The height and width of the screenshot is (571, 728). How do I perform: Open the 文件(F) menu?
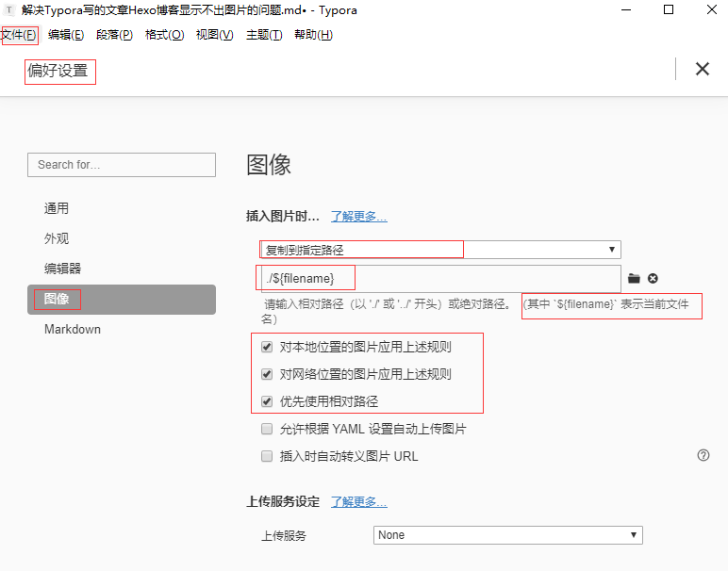tap(19, 35)
